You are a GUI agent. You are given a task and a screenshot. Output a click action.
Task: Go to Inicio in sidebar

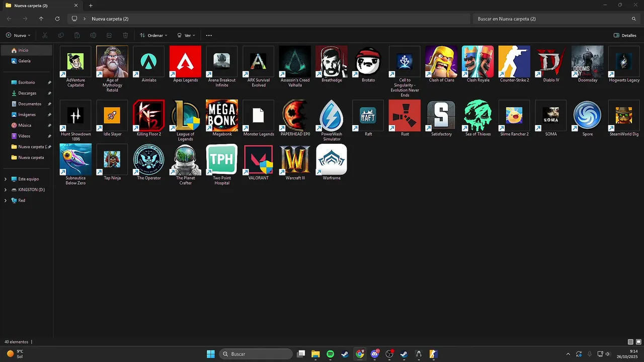(27, 50)
